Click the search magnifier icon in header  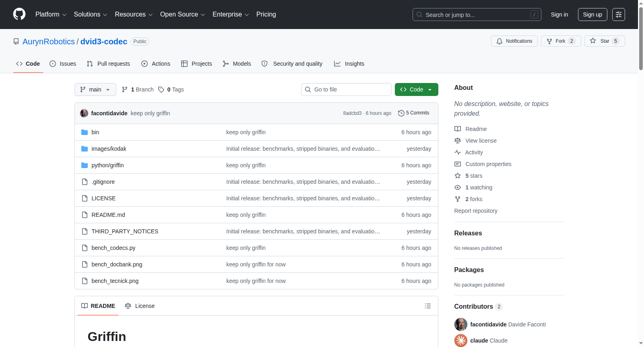(x=419, y=15)
